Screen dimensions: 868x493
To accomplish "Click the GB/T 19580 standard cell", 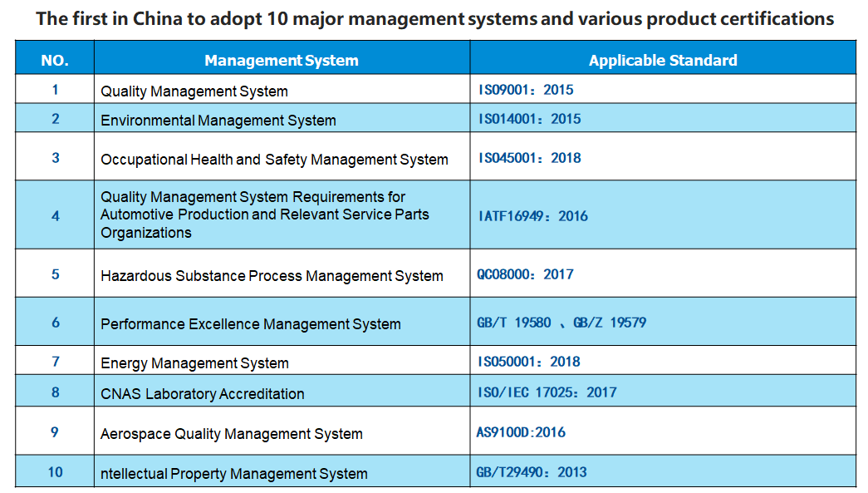I will [x=663, y=321].
